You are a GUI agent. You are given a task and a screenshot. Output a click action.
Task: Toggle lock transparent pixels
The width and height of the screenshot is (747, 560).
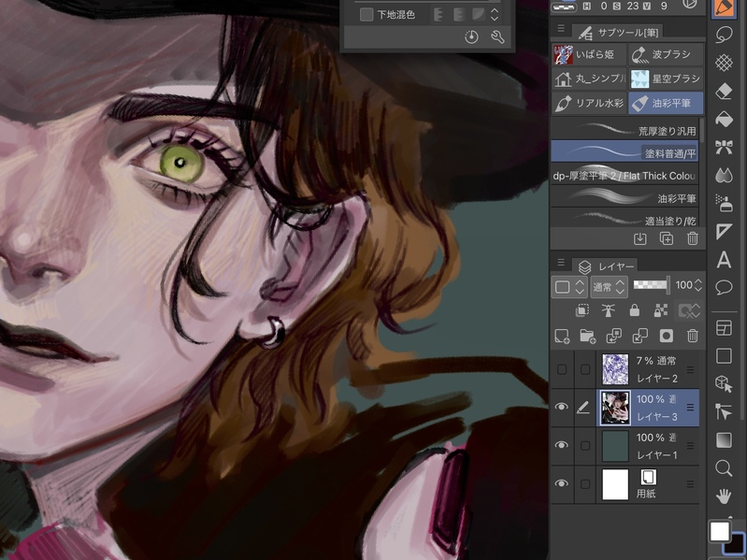tap(661, 311)
